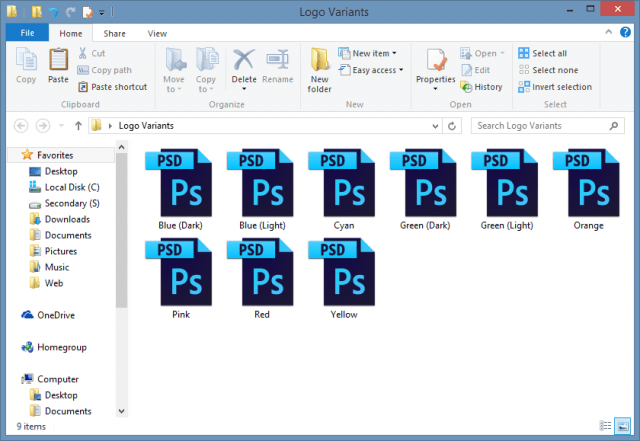Switch to the Home ribbon tab
Viewport: 640px width, 441px height.
coord(71,33)
